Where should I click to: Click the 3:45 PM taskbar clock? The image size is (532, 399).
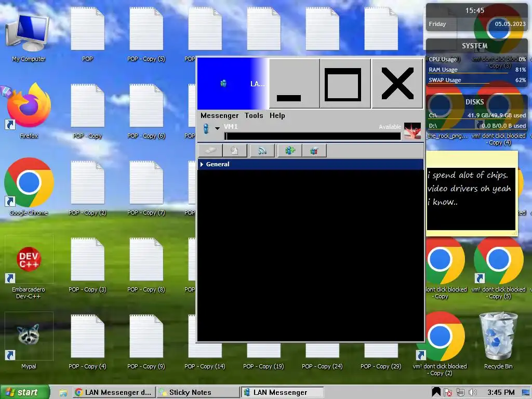501,393
